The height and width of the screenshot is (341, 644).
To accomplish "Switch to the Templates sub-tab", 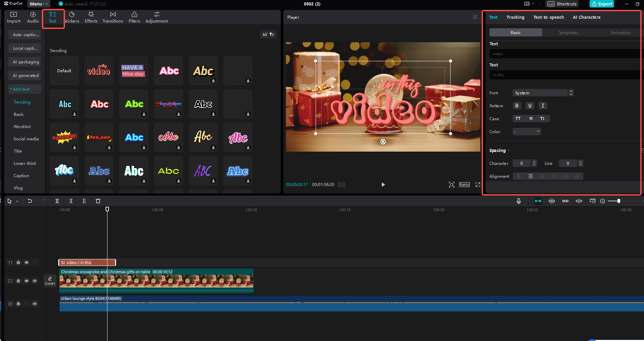I will [x=568, y=33].
